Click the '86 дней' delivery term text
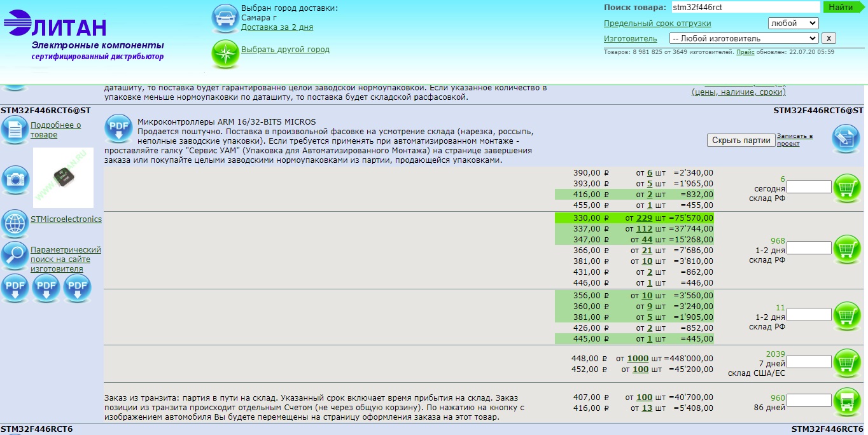Image resolution: width=868 pixels, height=435 pixels. [769, 408]
